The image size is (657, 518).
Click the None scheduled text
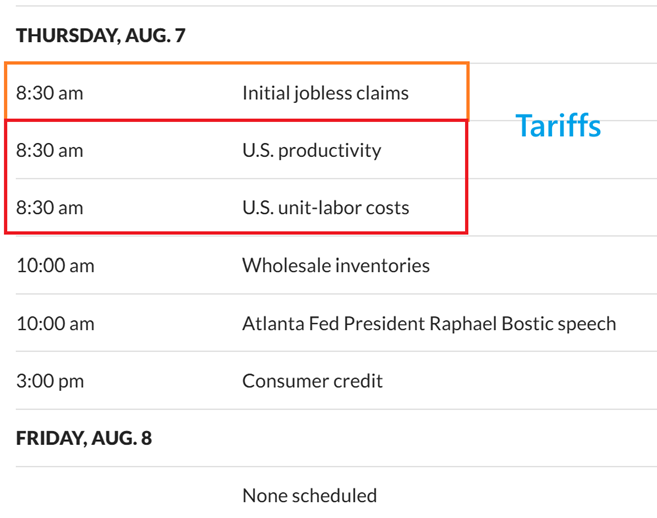pyautogui.click(x=309, y=495)
